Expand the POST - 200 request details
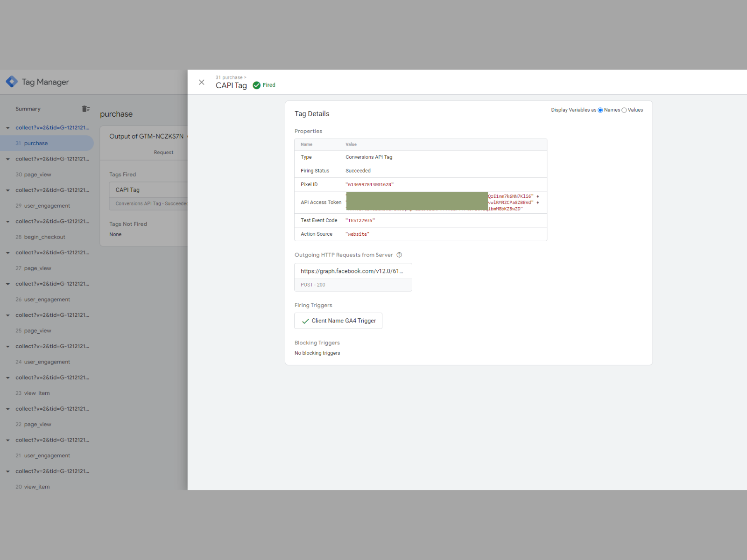This screenshot has height=560, width=747. [353, 285]
